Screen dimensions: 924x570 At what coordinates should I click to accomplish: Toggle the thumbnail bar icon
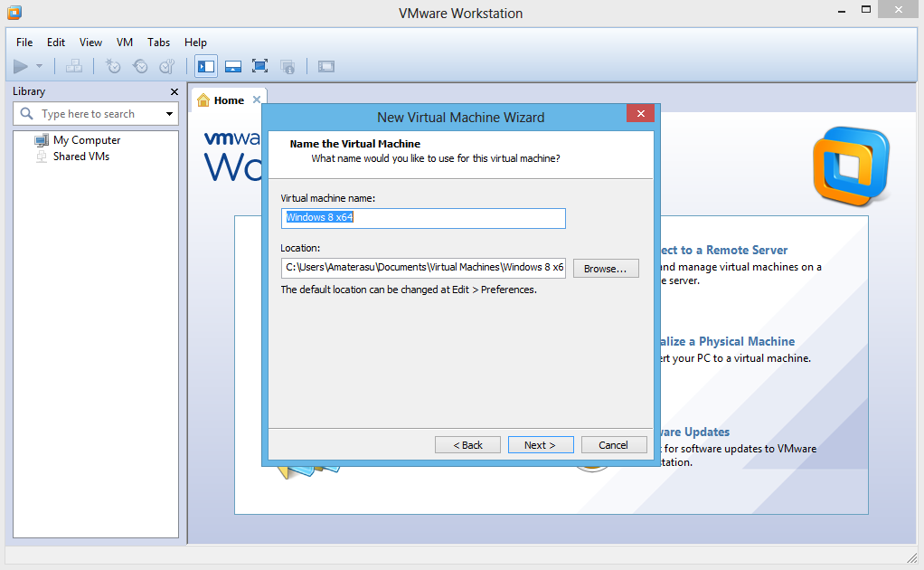tap(233, 67)
